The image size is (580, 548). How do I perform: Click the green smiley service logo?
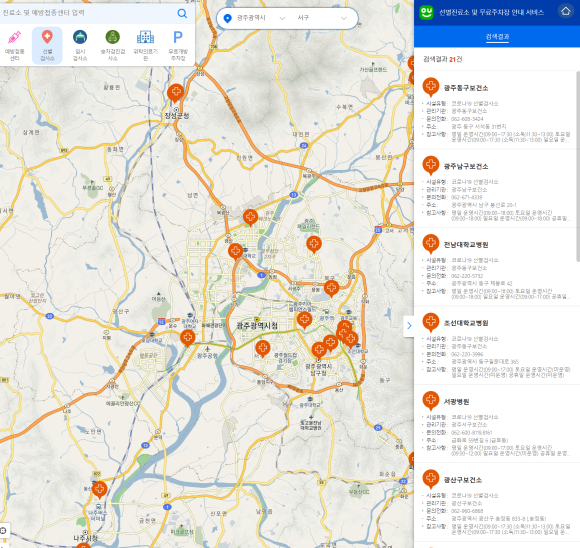(426, 12)
